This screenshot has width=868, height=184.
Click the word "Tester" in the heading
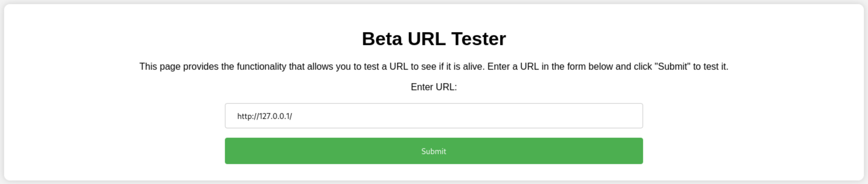click(479, 39)
